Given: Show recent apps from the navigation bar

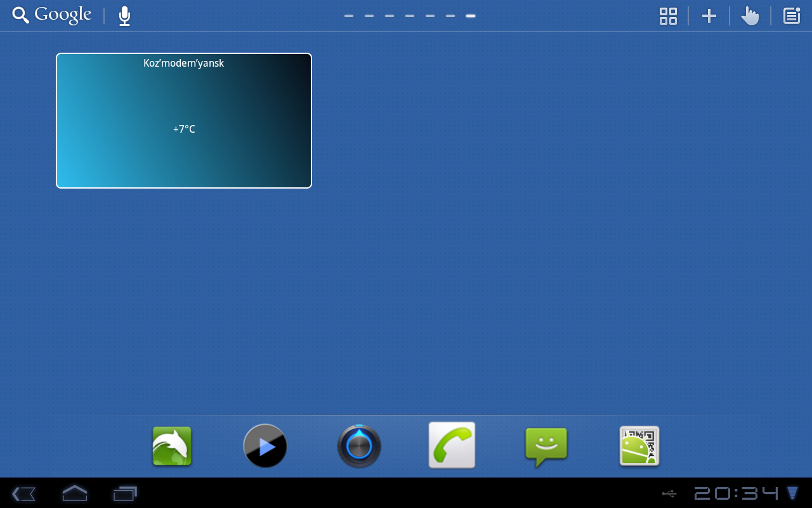Looking at the screenshot, I should [125, 493].
